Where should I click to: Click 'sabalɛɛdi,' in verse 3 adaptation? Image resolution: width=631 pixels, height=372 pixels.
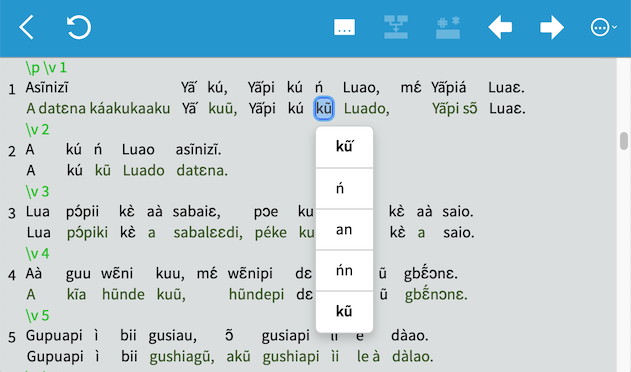coord(208,233)
